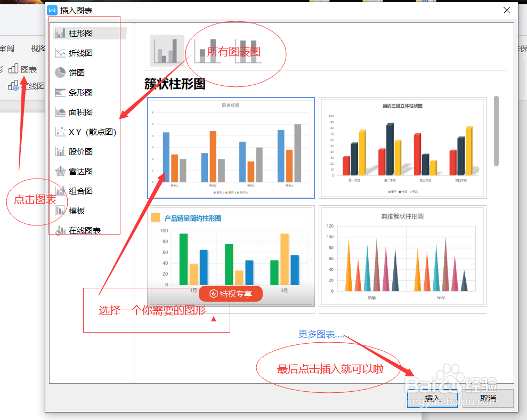Select the 折线图 line chart icon

pyautogui.click(x=60, y=53)
